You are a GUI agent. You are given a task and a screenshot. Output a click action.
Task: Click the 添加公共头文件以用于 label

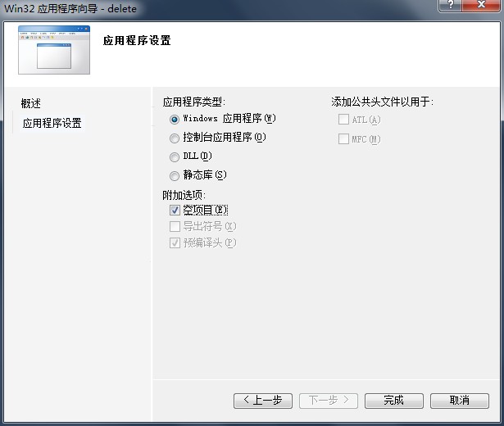coord(382,102)
